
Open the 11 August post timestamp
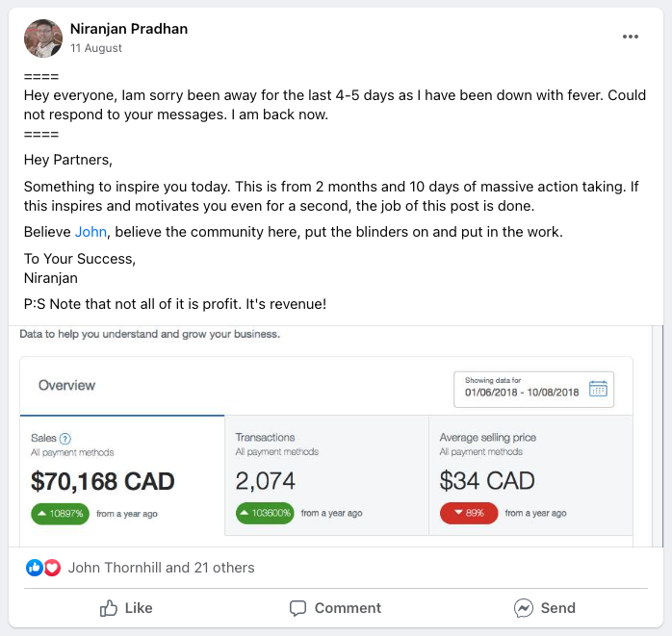pyautogui.click(x=96, y=48)
